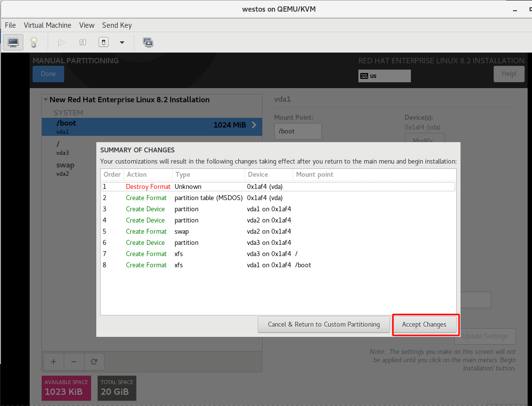
Task: Open the View menu
Action: point(87,25)
